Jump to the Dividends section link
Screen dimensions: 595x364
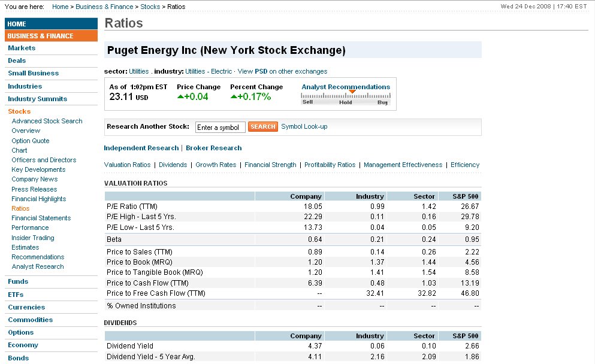coord(173,165)
